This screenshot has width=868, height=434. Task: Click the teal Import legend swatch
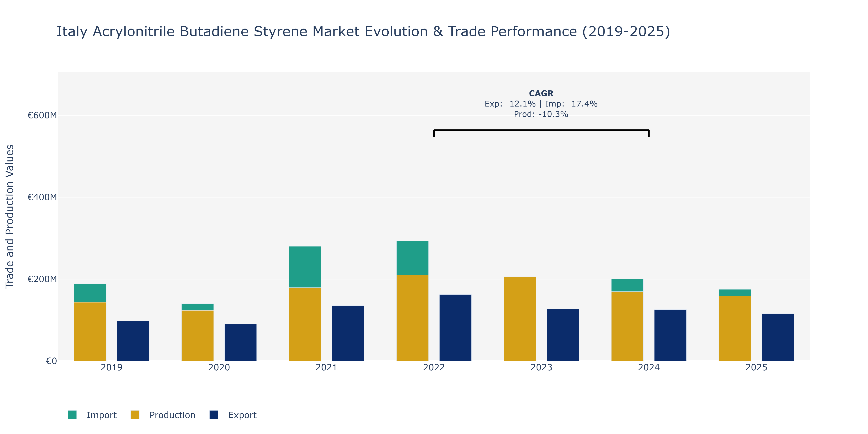click(72, 415)
